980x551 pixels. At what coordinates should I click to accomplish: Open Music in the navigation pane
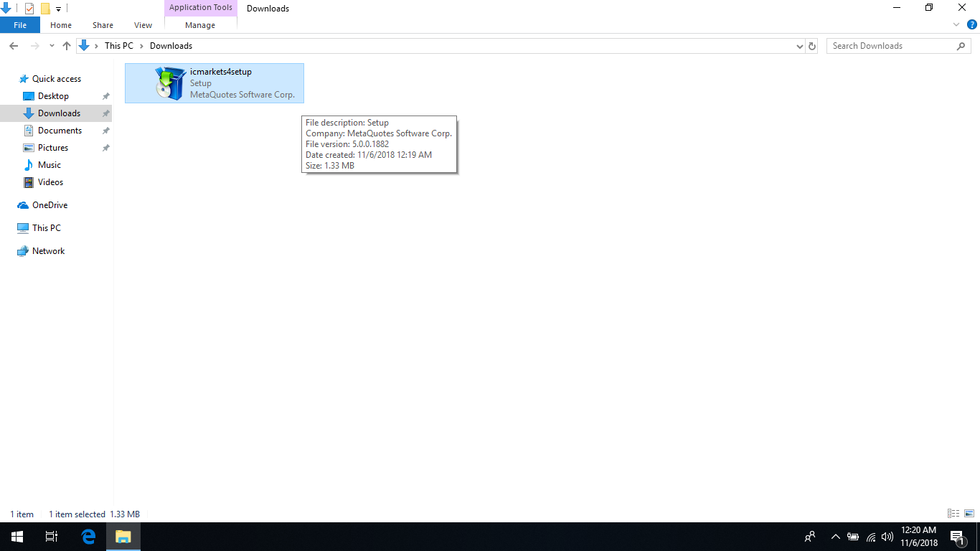click(x=49, y=165)
